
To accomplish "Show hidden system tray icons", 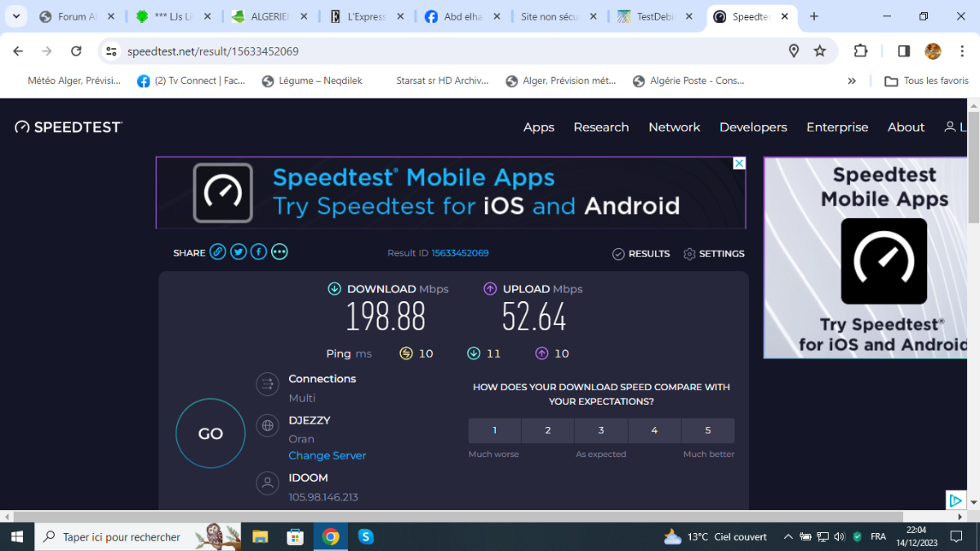I will pyautogui.click(x=787, y=536).
